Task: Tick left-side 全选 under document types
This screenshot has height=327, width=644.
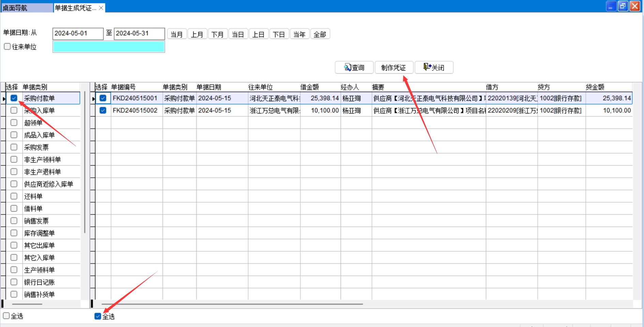Action: click(6, 316)
